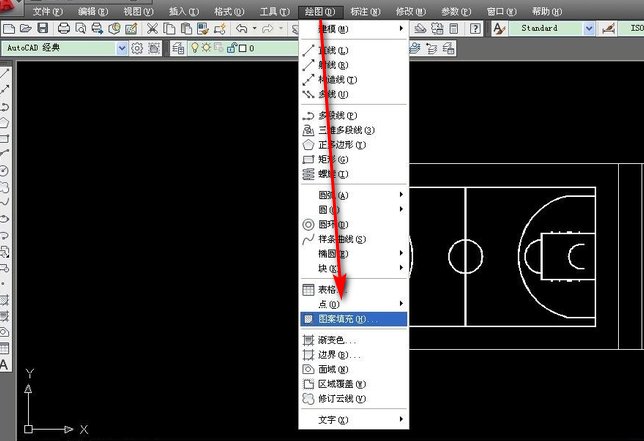Select the Polygon tool in left toolbar
The width and height of the screenshot is (644, 441).
coord(4,122)
